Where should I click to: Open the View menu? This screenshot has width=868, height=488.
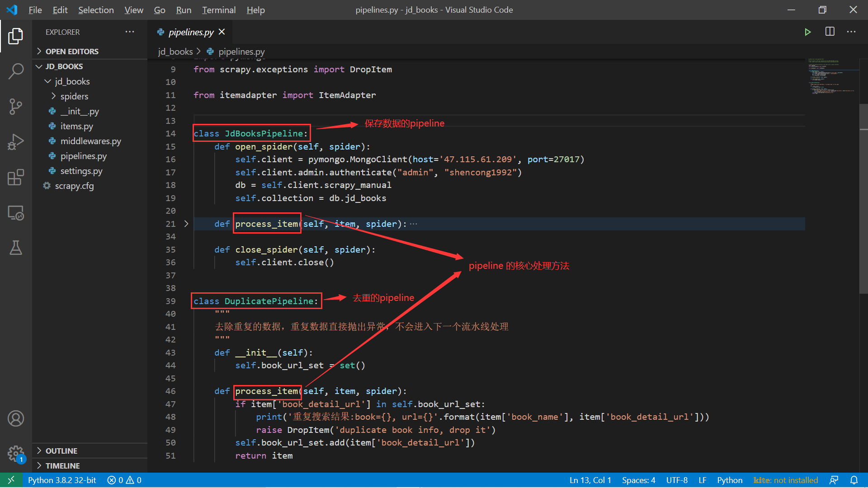coord(134,9)
